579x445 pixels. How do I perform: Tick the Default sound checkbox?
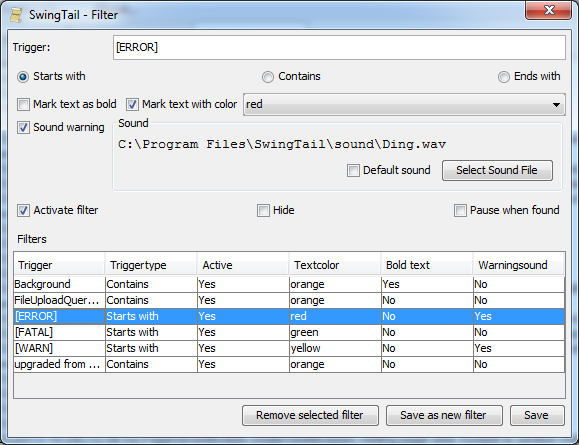pos(353,170)
